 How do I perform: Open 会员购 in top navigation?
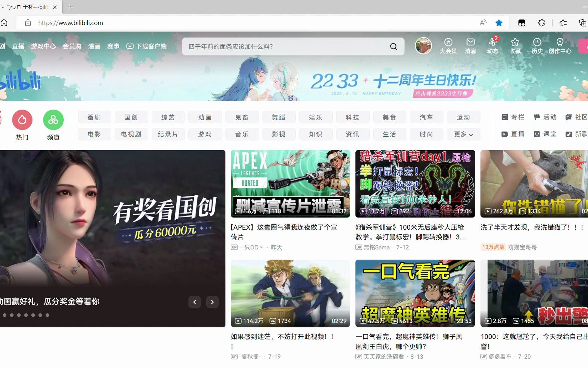tap(72, 46)
